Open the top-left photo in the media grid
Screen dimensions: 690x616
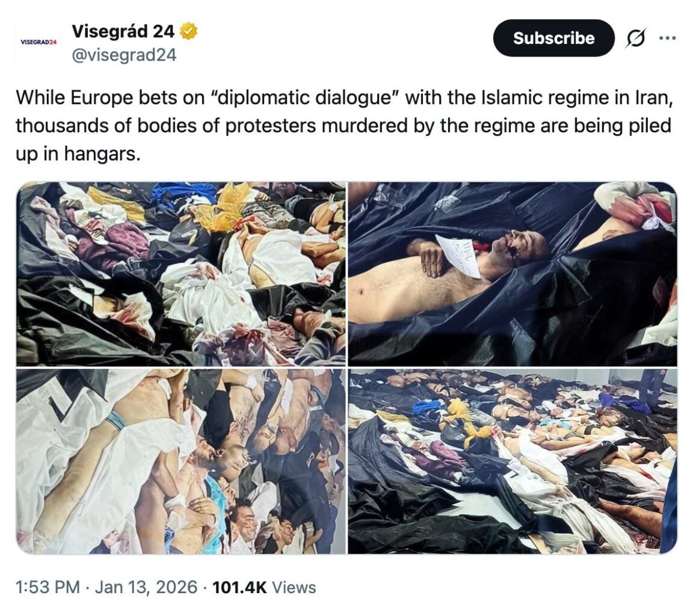point(181,274)
